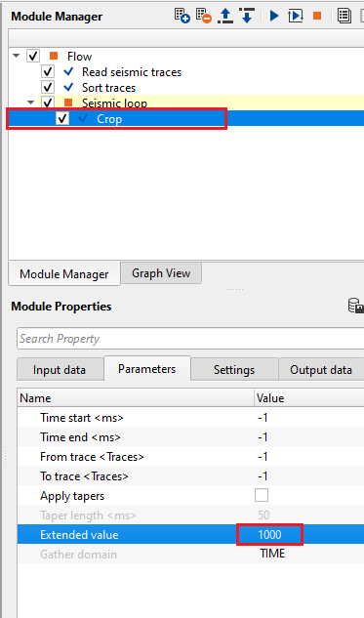Move selected module up
This screenshot has width=364, height=618.
tap(225, 16)
